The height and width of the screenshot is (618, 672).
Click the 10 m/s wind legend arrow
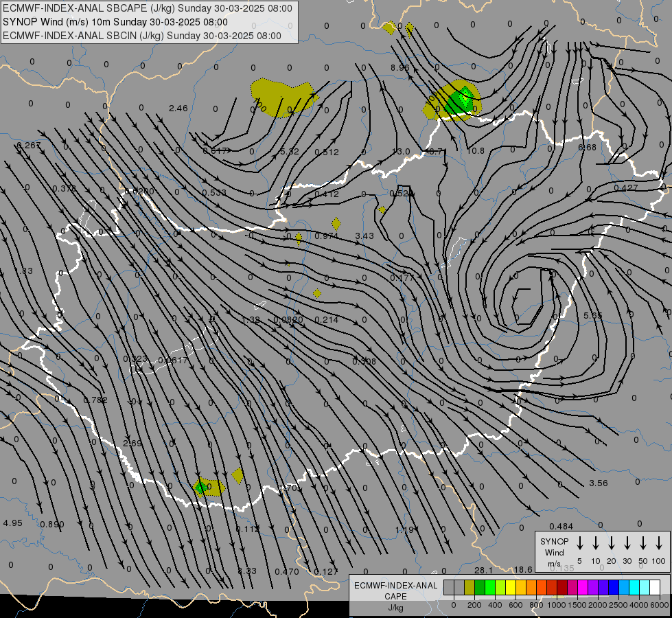point(595,543)
